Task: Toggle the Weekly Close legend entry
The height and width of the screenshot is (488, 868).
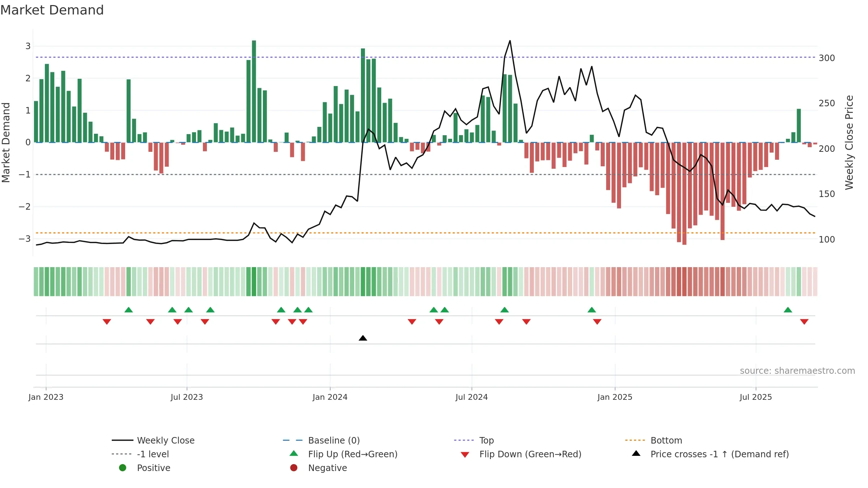Action: (x=153, y=440)
